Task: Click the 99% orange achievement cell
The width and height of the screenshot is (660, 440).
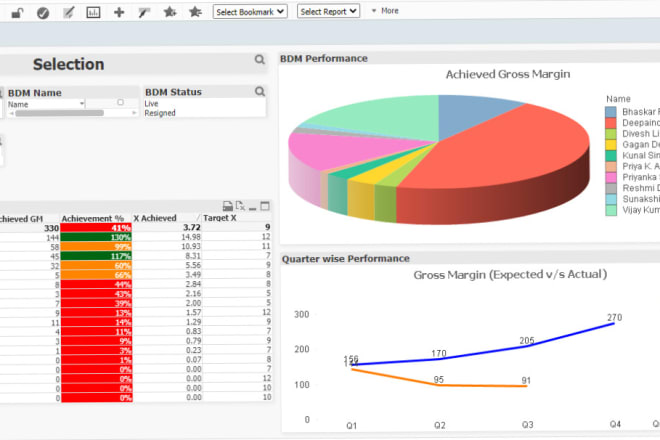Action: (x=96, y=247)
